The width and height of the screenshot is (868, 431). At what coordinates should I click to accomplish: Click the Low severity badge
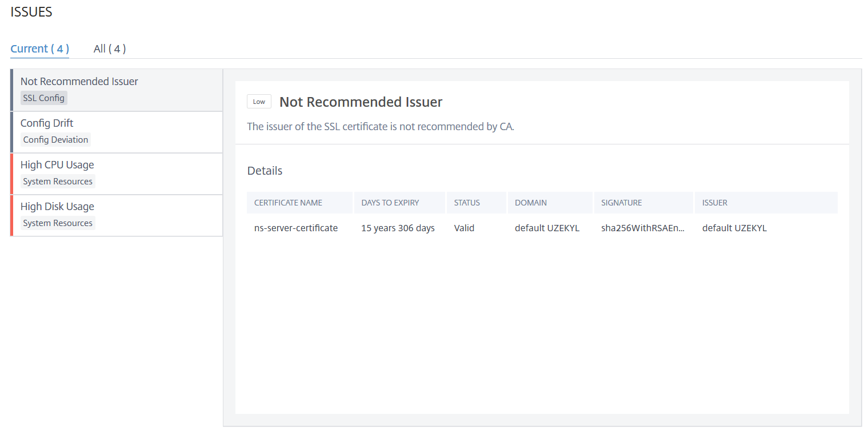259,102
